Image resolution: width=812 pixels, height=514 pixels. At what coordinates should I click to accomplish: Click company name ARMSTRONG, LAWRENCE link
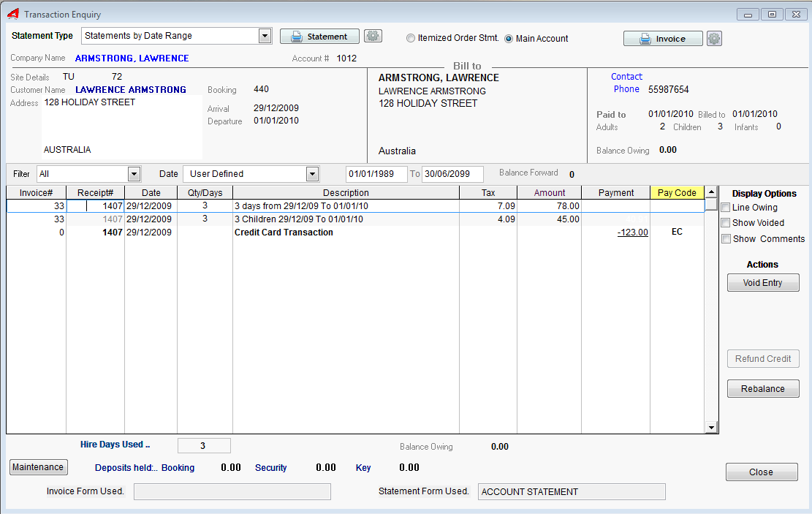[132, 58]
